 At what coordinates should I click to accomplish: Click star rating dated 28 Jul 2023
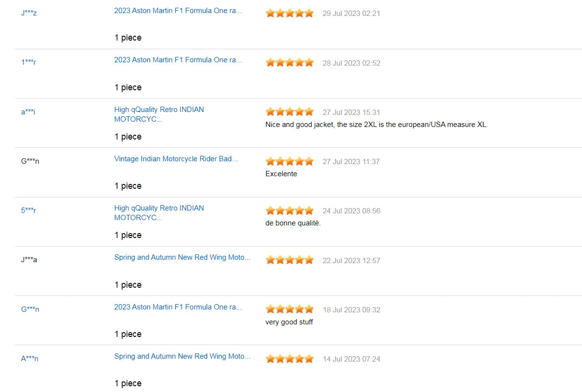(x=289, y=63)
